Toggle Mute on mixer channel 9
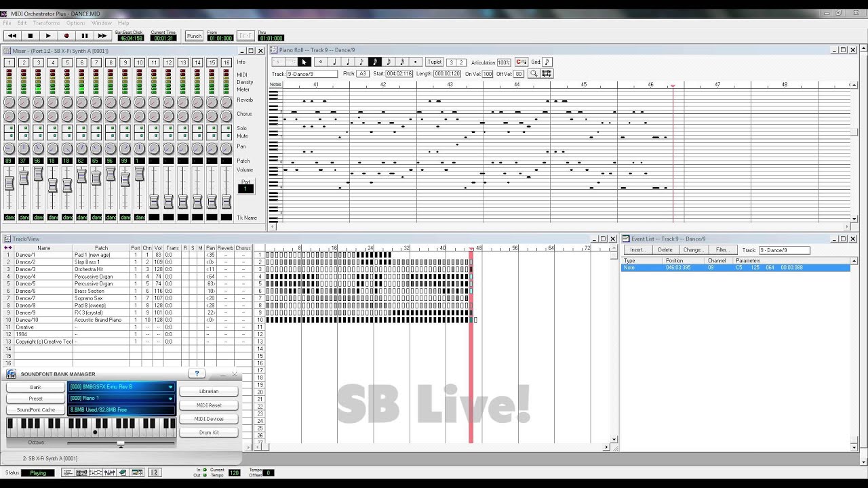The height and width of the screenshot is (488, 868). point(125,136)
